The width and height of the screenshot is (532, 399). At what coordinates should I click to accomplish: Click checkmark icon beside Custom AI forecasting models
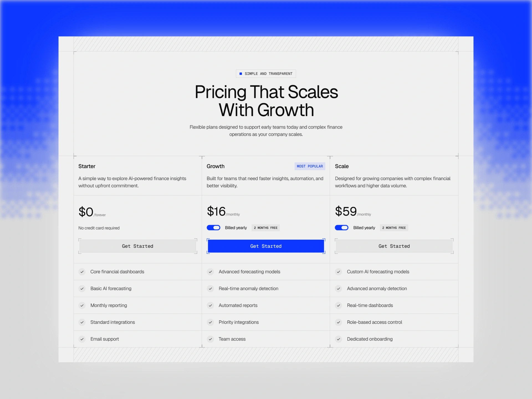pyautogui.click(x=338, y=272)
